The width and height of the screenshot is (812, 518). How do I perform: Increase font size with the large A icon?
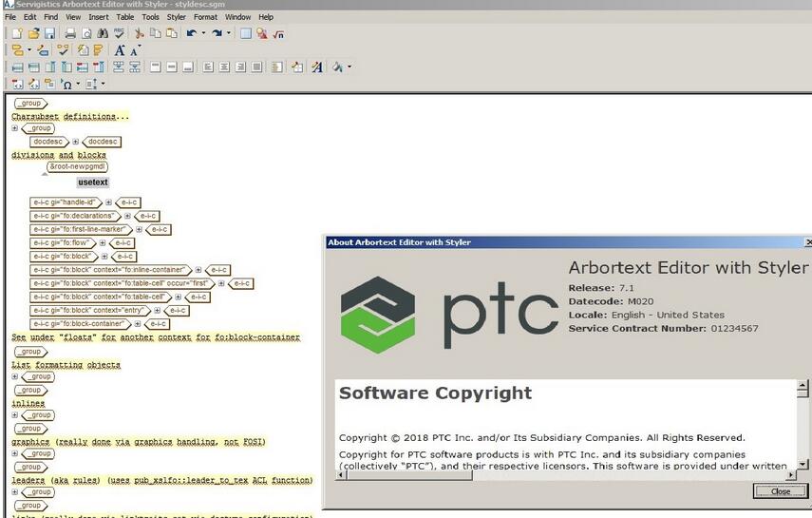[x=120, y=50]
